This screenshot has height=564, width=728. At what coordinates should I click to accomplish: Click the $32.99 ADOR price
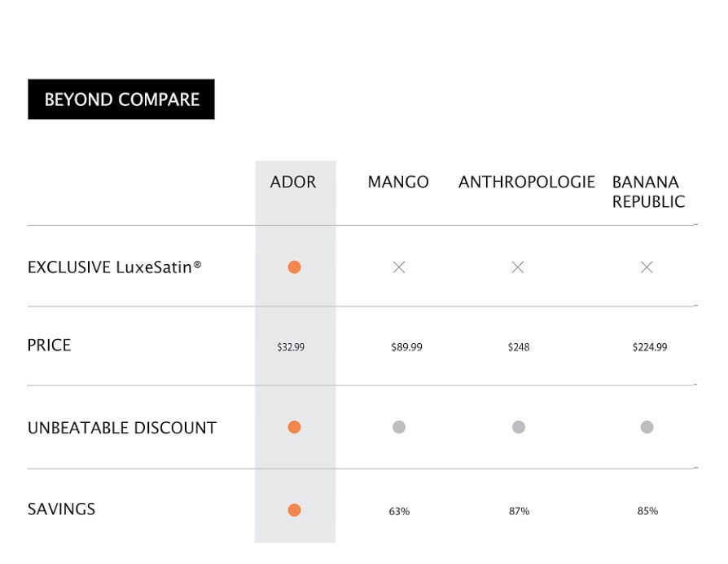291,347
